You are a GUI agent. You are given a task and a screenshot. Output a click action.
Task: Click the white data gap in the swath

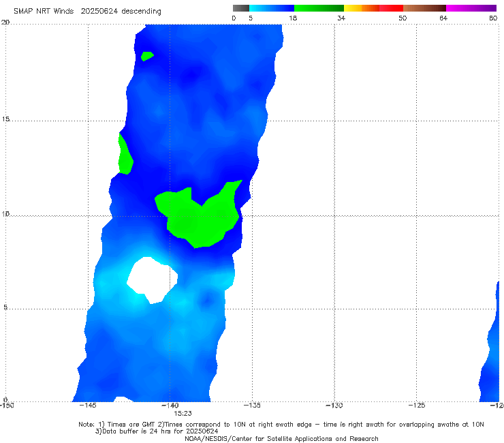(x=153, y=279)
